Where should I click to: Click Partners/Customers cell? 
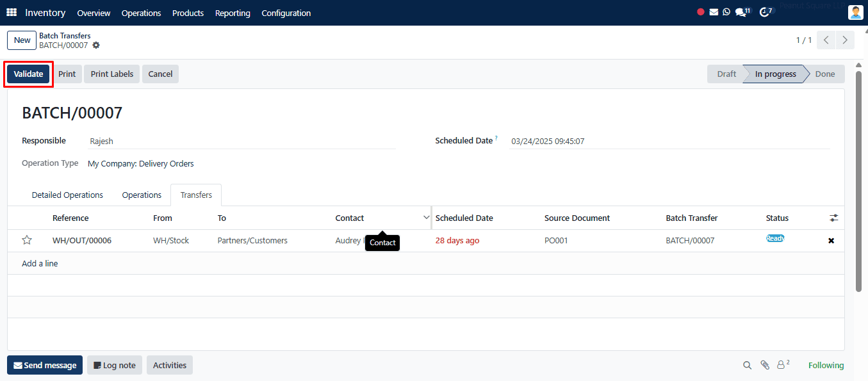(x=252, y=241)
